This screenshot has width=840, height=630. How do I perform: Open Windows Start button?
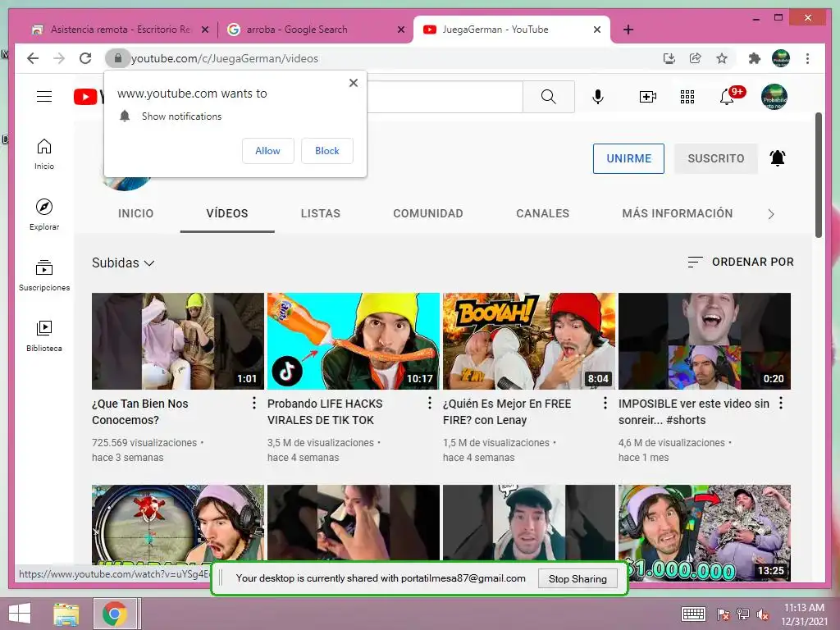[x=20, y=614]
